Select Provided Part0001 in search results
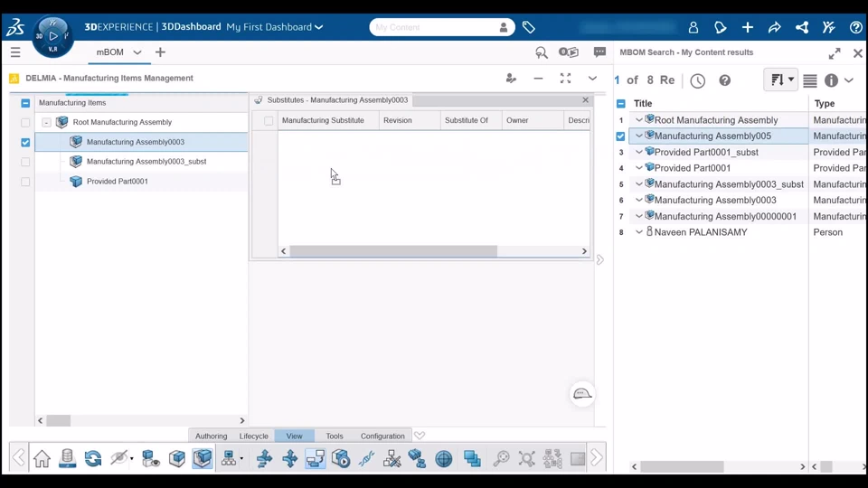Screen dimensions: 868x488 pyautogui.click(x=693, y=168)
